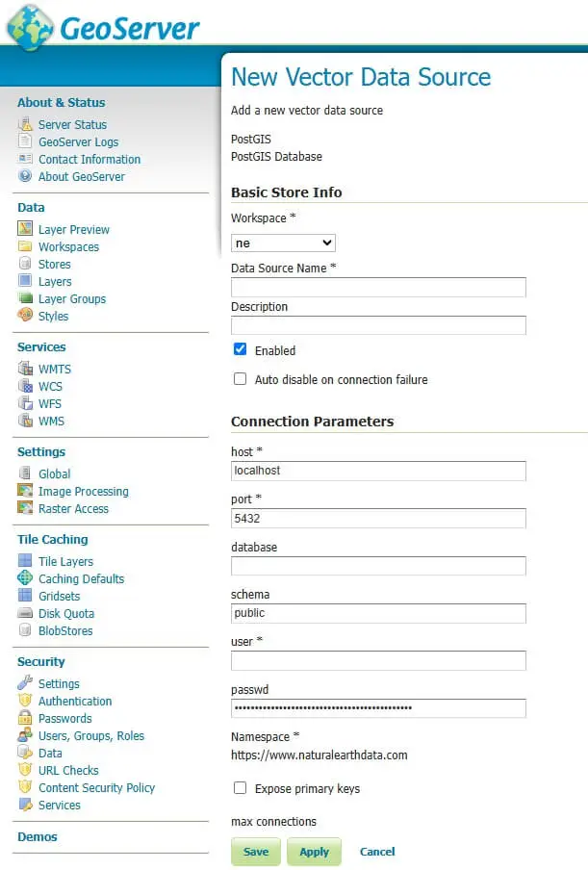Click the Tile Layers icon
Viewport: 588px width, 870px height.
pyautogui.click(x=25, y=560)
